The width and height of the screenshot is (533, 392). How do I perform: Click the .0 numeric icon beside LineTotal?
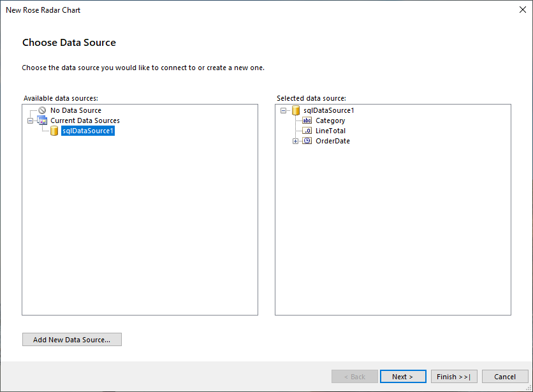click(x=307, y=131)
